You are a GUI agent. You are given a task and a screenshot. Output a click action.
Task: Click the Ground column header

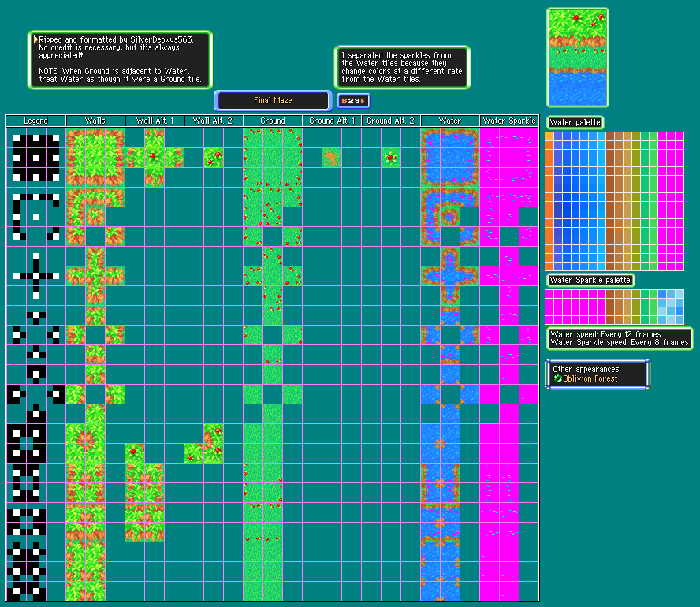click(x=273, y=121)
